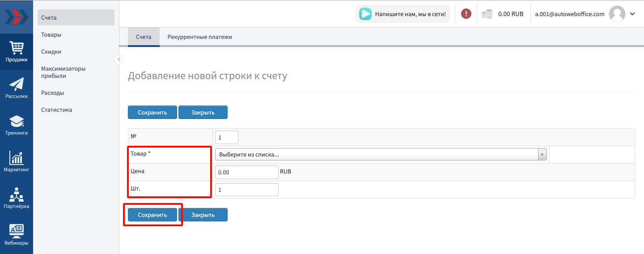
Task: Open the Партнёрка affiliates section
Action: pyautogui.click(x=17, y=198)
